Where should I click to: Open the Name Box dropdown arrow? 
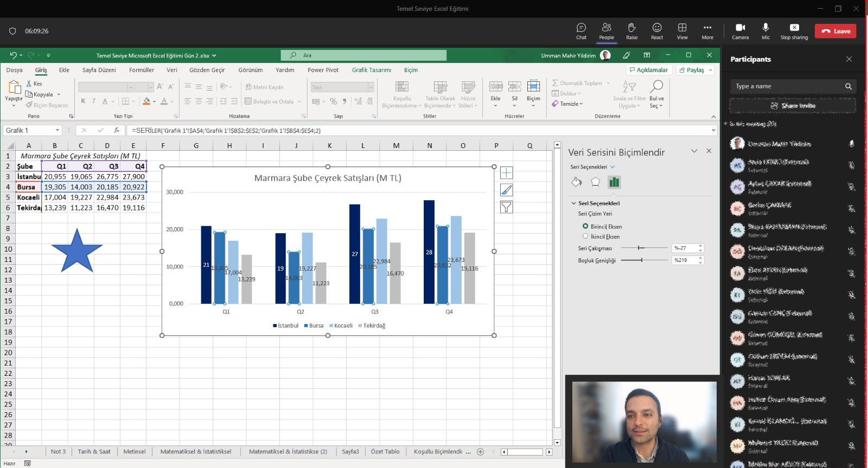(x=57, y=131)
